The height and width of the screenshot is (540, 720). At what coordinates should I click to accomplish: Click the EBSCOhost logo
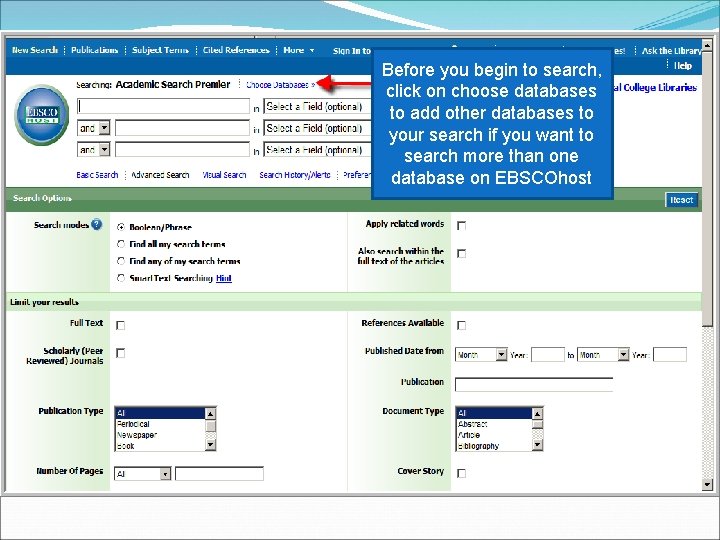(42, 115)
